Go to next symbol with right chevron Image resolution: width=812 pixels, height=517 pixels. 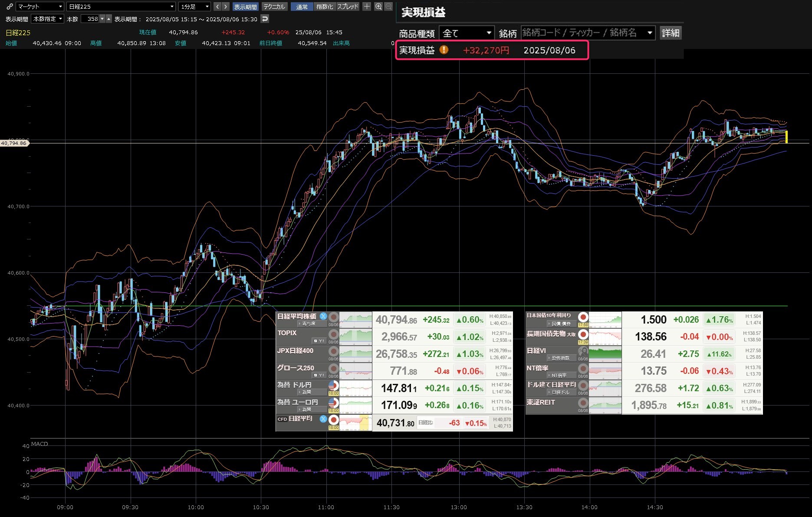pyautogui.click(x=225, y=7)
